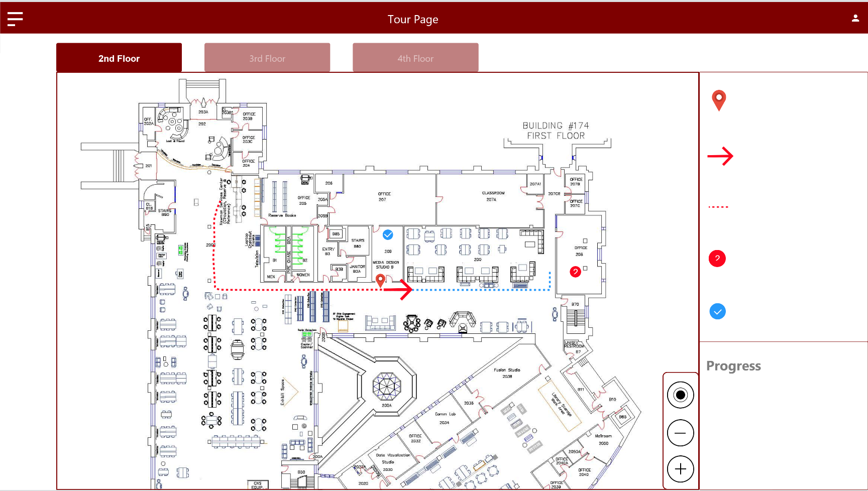Click the red question mark legend icon

click(x=717, y=259)
